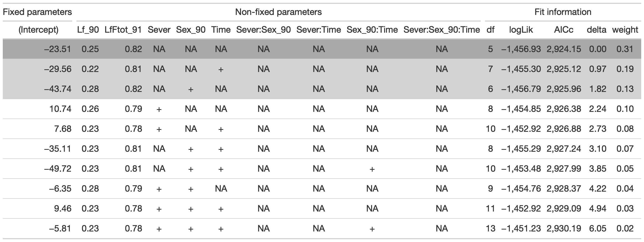This screenshot has height=242, width=644.
Task: Select the "Fit information" group heading
Action: click(x=563, y=12)
